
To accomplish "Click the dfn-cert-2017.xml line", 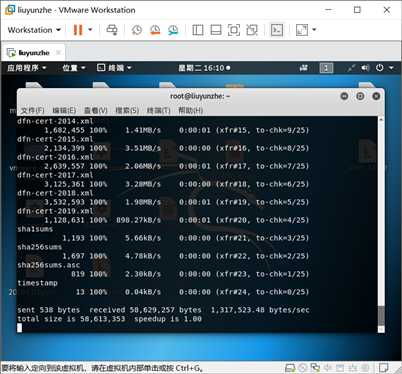I will [x=55, y=175].
